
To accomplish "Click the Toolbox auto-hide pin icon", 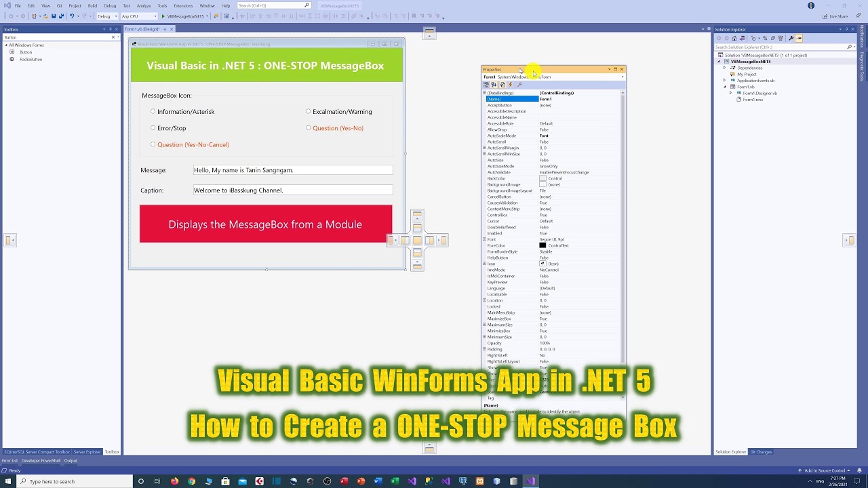I will (x=111, y=29).
